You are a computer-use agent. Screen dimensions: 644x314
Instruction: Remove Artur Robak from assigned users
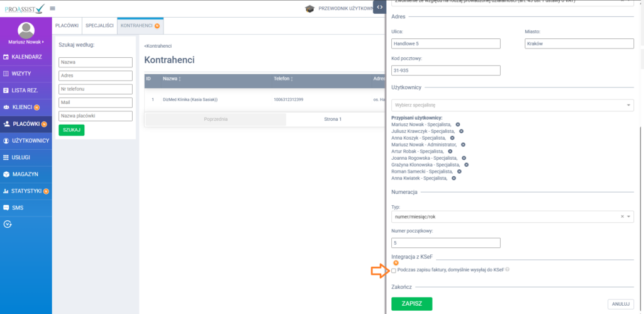tap(450, 152)
